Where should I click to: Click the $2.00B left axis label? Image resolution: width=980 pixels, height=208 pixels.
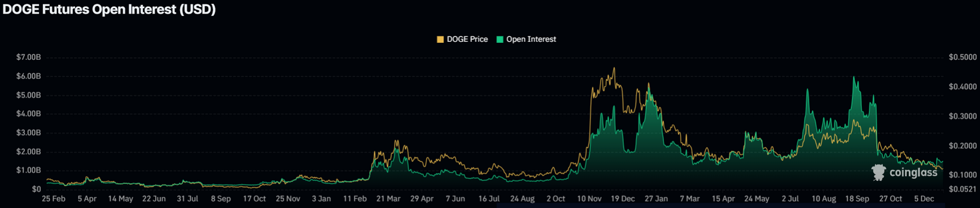tap(28, 152)
